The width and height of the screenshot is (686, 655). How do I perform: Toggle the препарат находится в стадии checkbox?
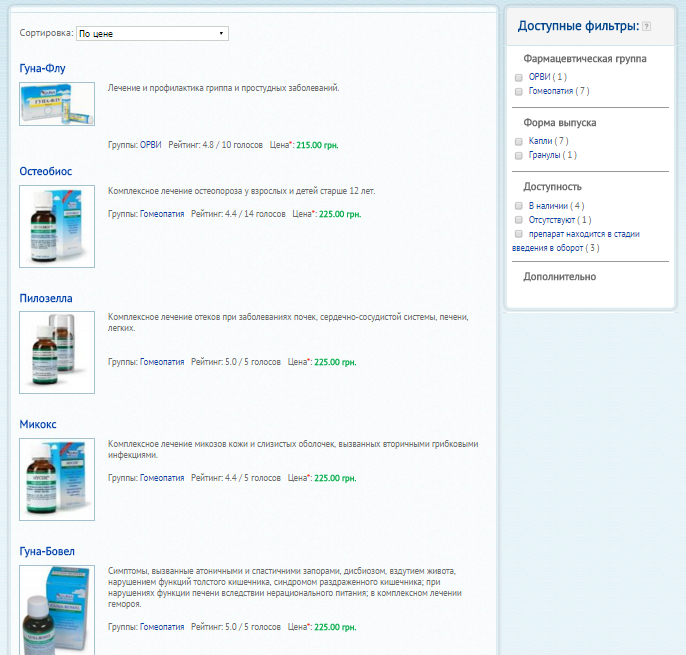coord(519,233)
